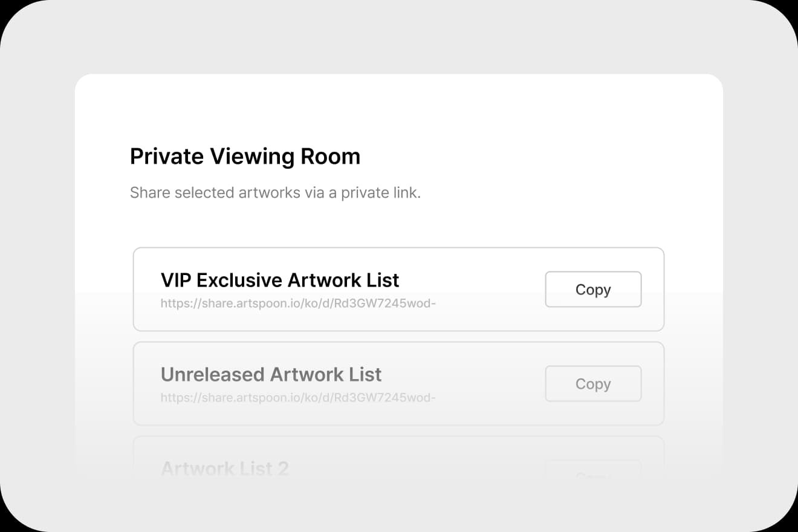Click the word Exclusive in the first card title
The image size is (798, 532).
pos(239,281)
